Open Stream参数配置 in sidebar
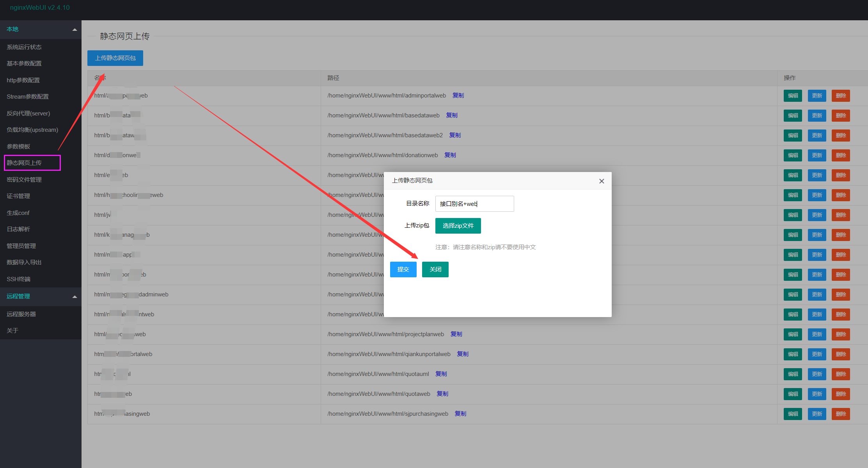 (x=28, y=97)
